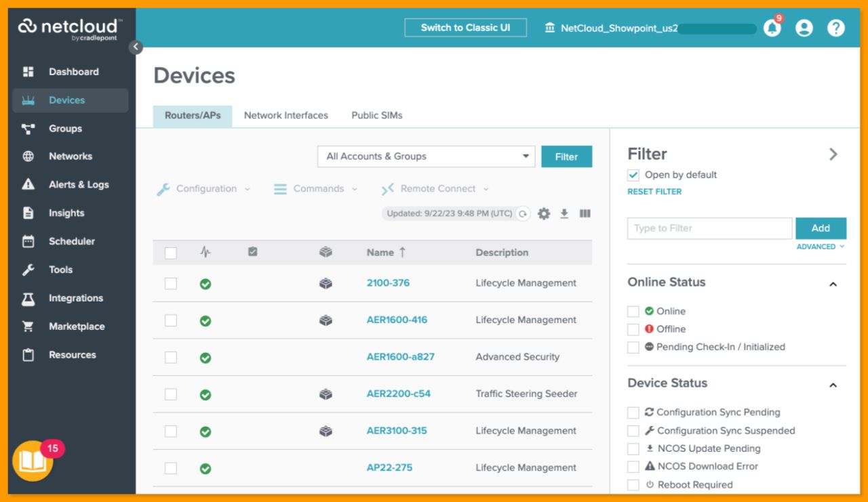Open the Public SIMs tab
The image size is (868, 502).
[376, 115]
